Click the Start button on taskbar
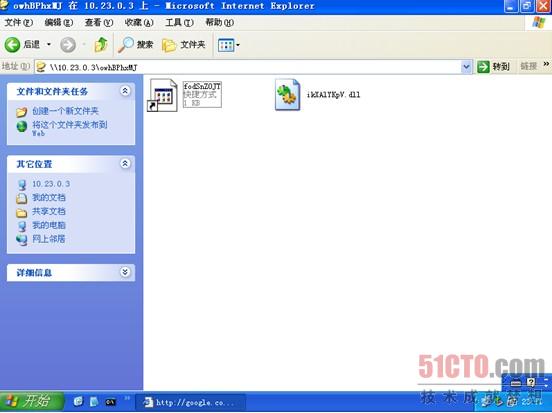Image resolution: width=552 pixels, height=413 pixels. 32,401
